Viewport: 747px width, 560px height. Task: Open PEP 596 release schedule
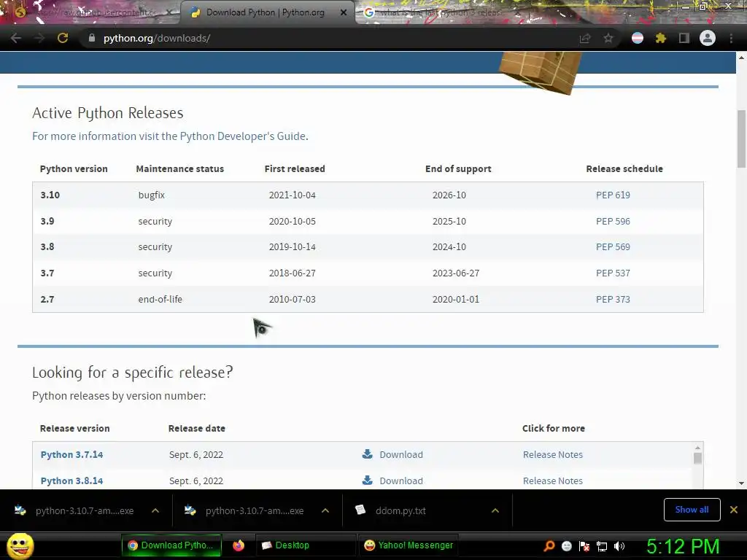pos(613,221)
